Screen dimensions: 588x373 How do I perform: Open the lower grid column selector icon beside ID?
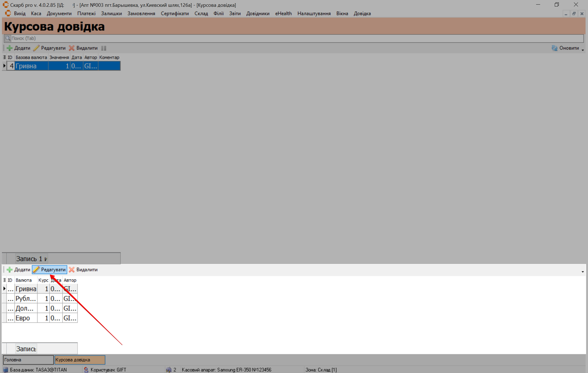coord(4,280)
